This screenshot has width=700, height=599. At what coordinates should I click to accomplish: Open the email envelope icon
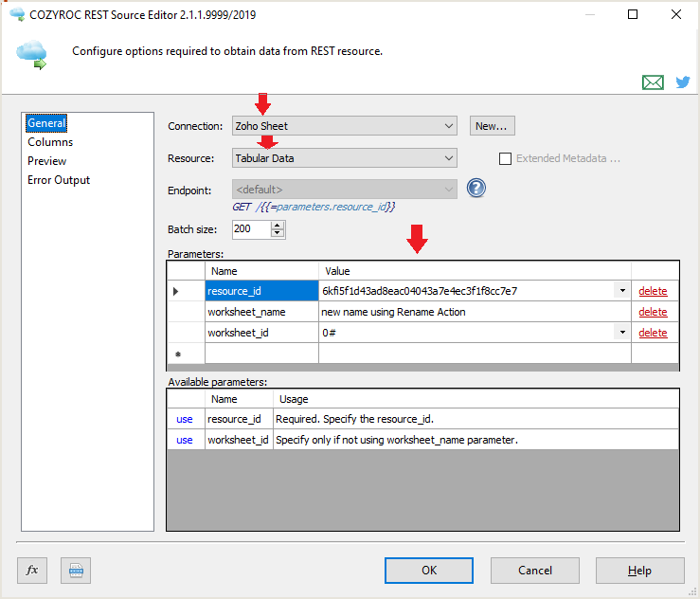[653, 82]
